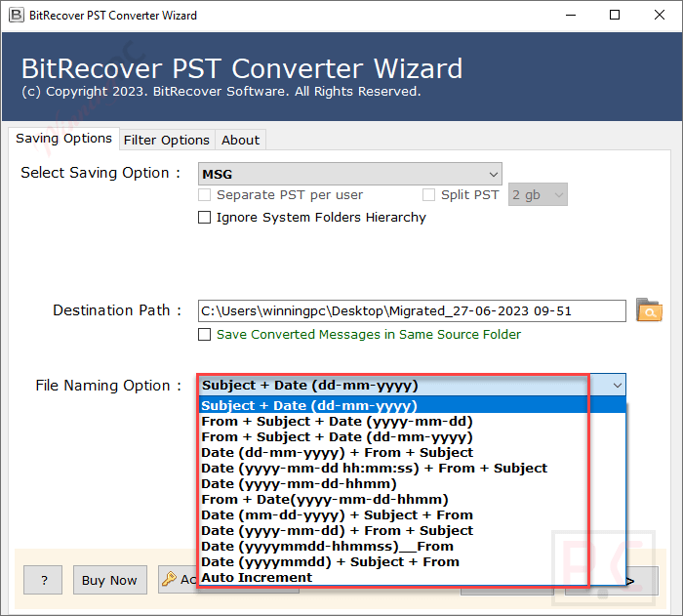The height and width of the screenshot is (616, 683).
Task: Select the Auto Increment naming option
Action: point(413,578)
